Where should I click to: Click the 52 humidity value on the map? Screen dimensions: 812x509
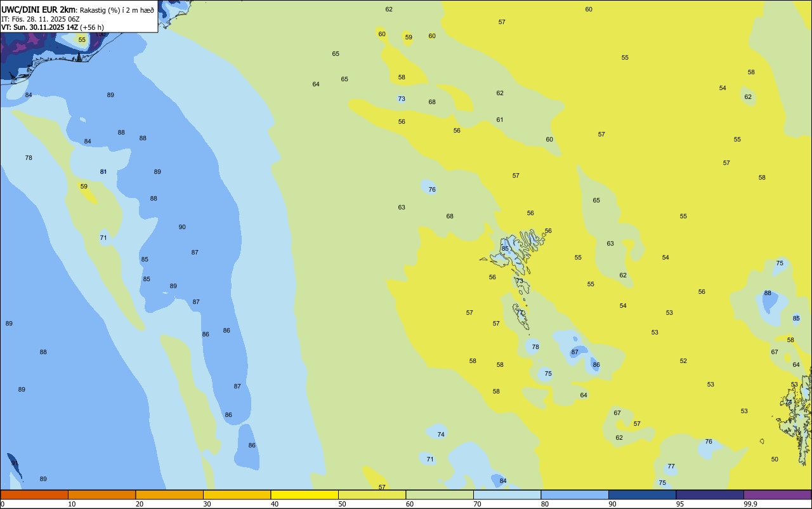[x=683, y=361]
